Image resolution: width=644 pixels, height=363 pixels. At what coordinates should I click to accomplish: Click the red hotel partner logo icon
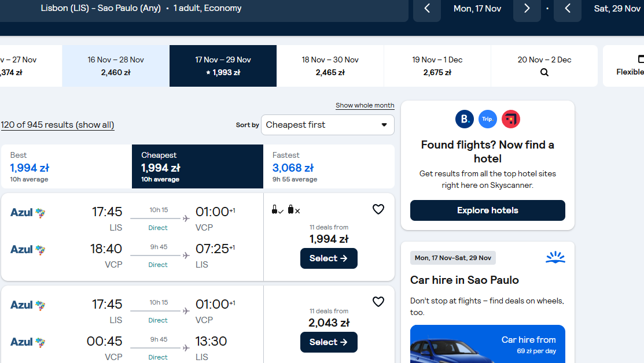click(510, 119)
